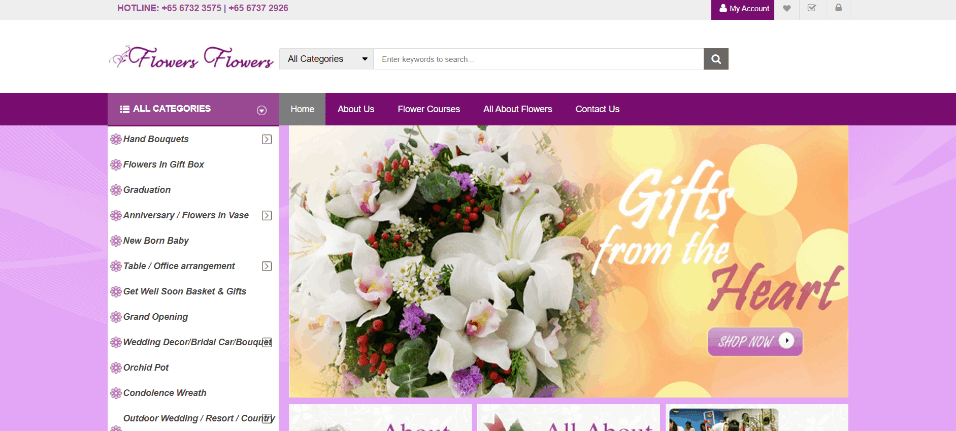Select the Contact Us navigation item

(598, 109)
